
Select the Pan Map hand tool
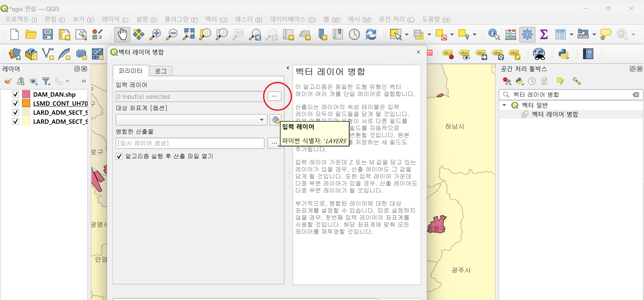pyautogui.click(x=122, y=35)
